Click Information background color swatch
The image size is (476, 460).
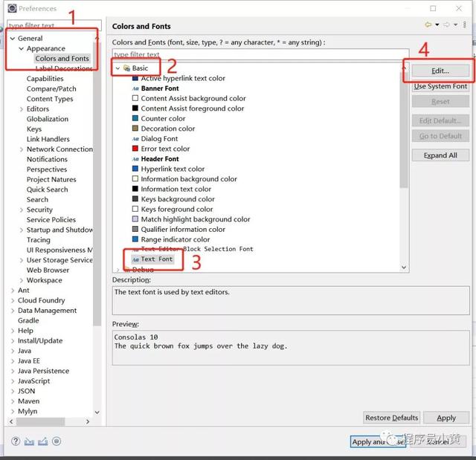[x=135, y=178]
